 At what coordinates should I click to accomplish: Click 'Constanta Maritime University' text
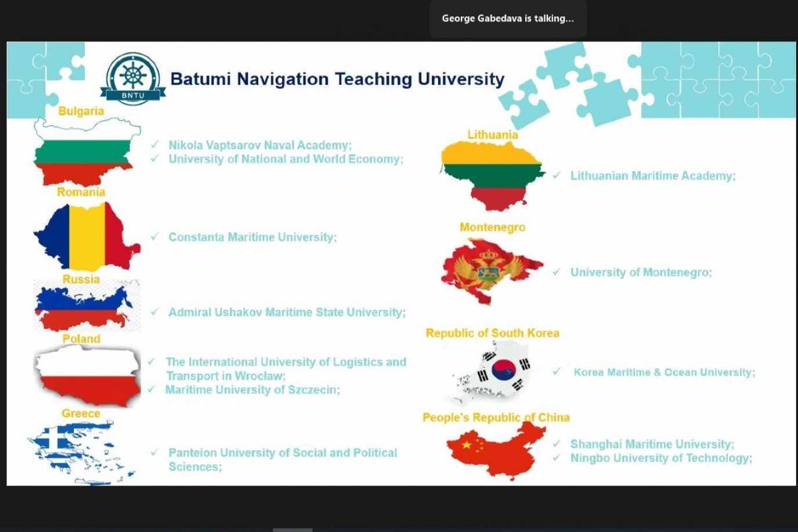(x=252, y=237)
